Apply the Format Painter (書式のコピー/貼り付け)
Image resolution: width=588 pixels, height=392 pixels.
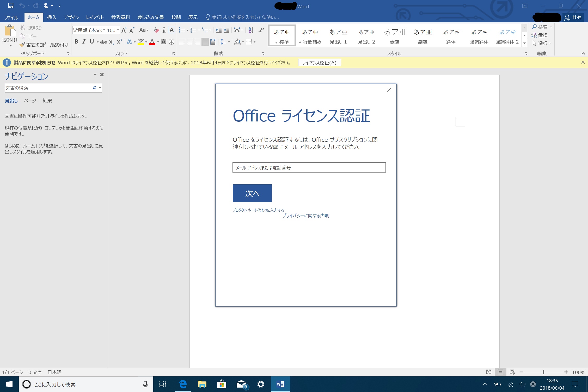pos(44,45)
